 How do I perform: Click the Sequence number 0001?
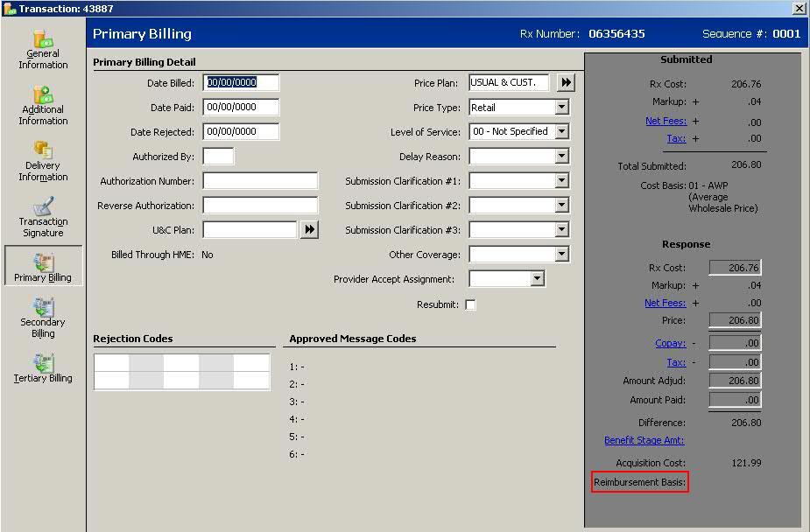pos(786,34)
